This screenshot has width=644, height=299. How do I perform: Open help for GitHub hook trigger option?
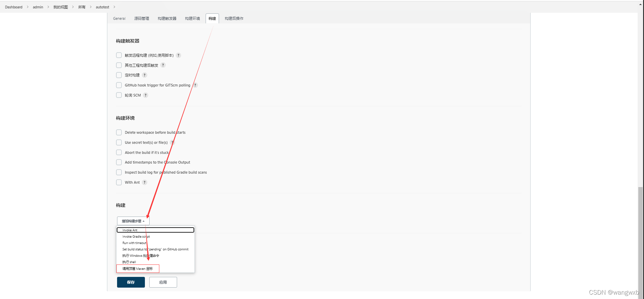tap(195, 85)
